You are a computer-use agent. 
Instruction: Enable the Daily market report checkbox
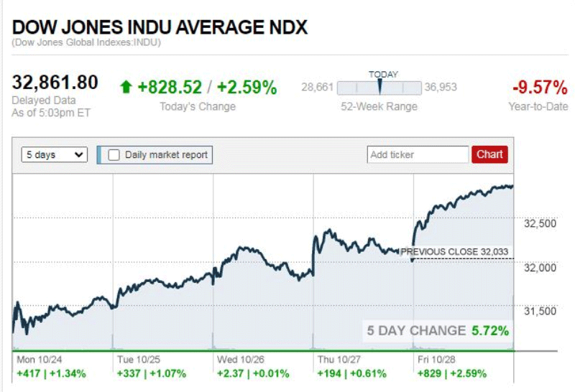[114, 154]
